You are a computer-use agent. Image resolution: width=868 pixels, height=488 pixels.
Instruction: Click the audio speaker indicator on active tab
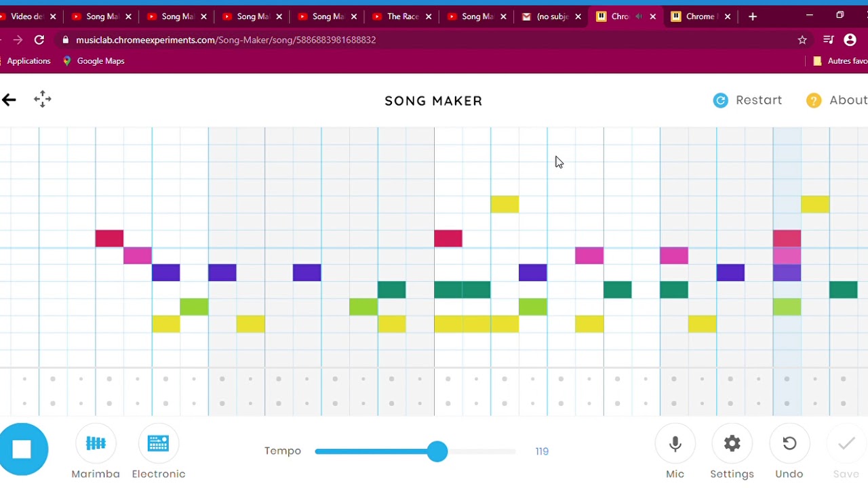637,16
